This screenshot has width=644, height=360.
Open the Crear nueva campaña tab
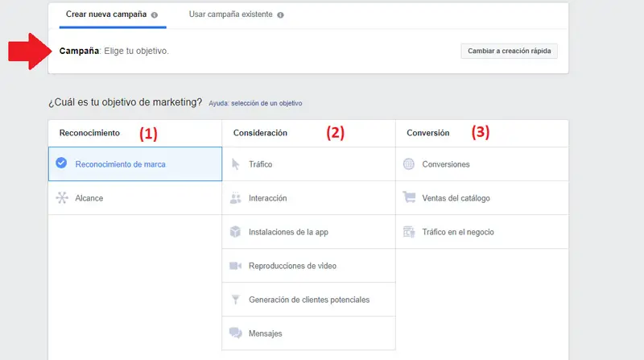(106, 14)
